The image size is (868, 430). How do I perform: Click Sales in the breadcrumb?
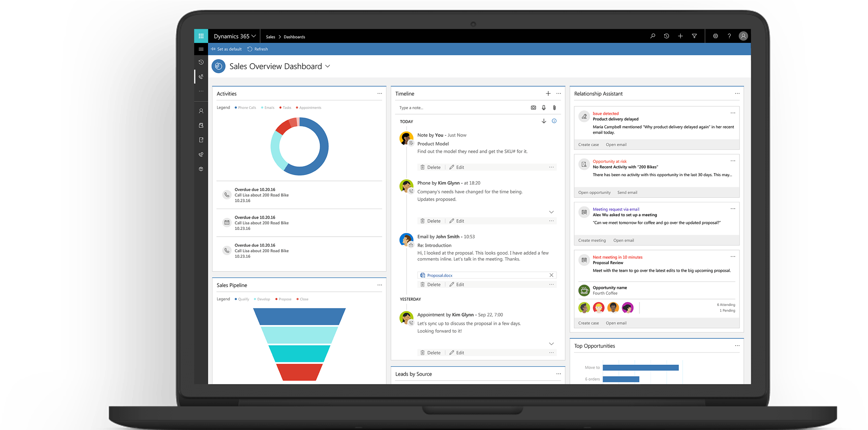270,37
